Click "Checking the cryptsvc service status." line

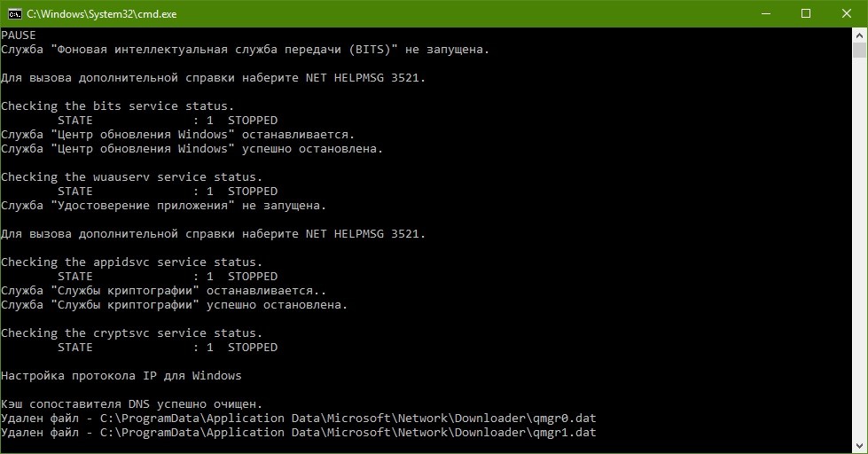point(132,333)
